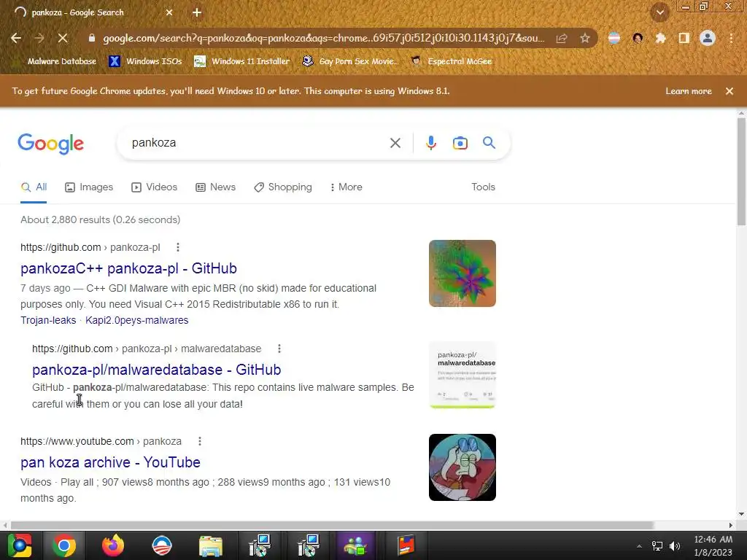
Task: Open the Windows ISOs bookmark
Action: pos(145,61)
